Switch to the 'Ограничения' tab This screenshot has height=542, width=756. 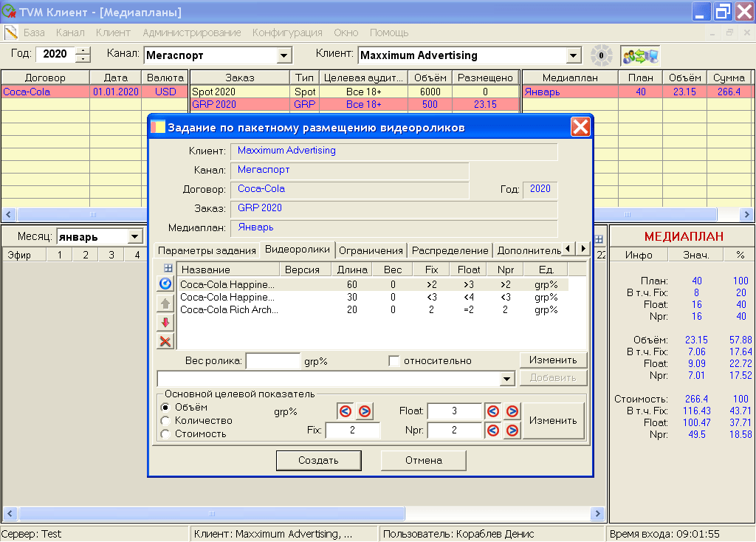tap(371, 250)
